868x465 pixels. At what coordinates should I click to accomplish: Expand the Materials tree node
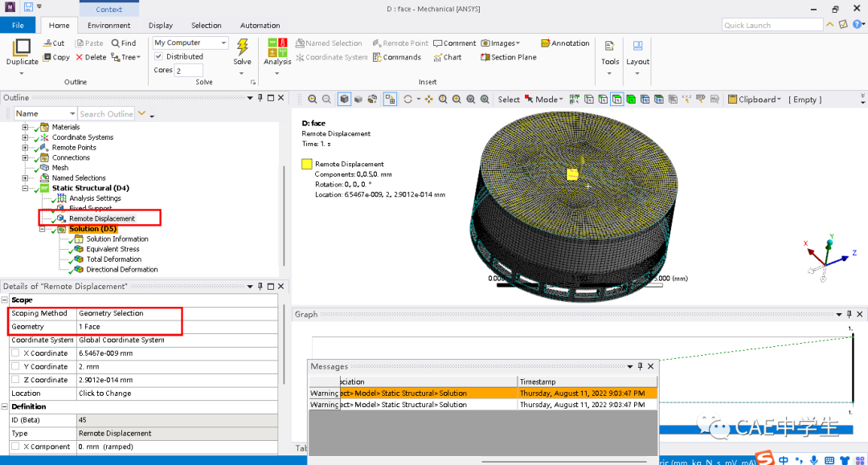25,127
